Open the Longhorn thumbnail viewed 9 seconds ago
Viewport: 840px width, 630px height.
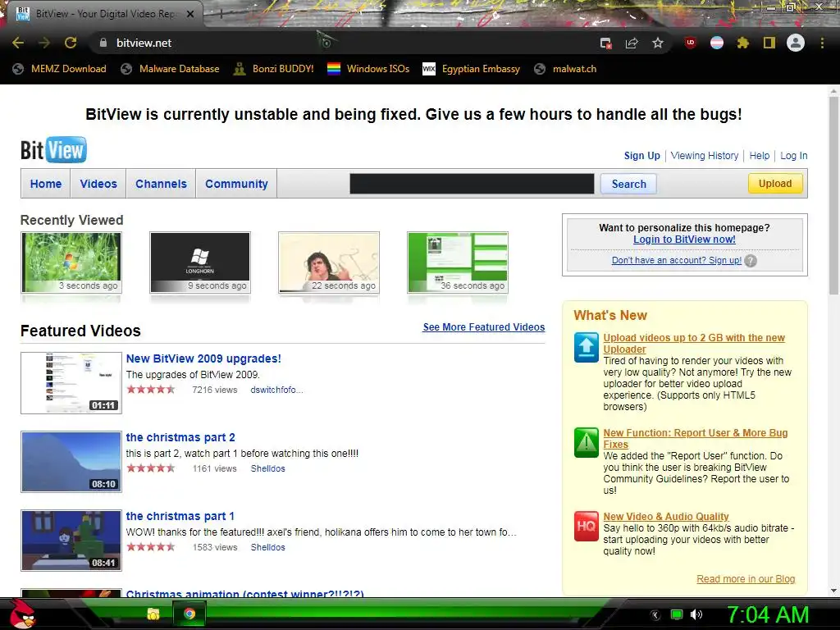pos(200,262)
